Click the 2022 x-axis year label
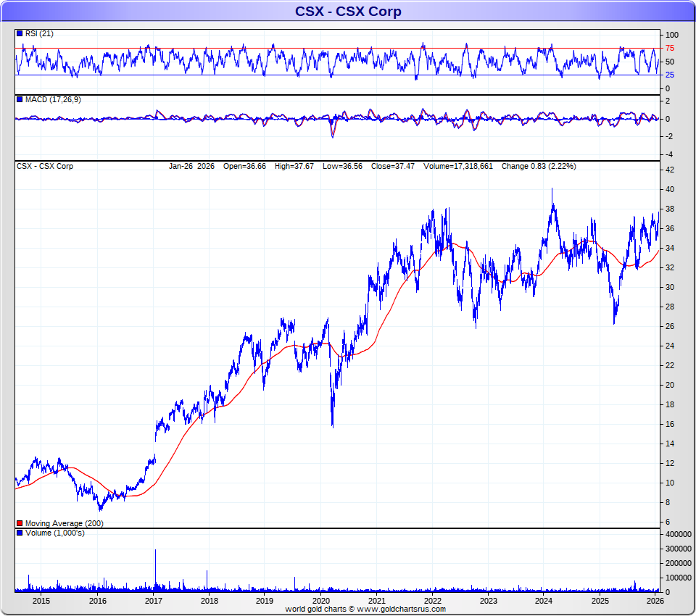This screenshot has width=696, height=616. click(x=433, y=601)
